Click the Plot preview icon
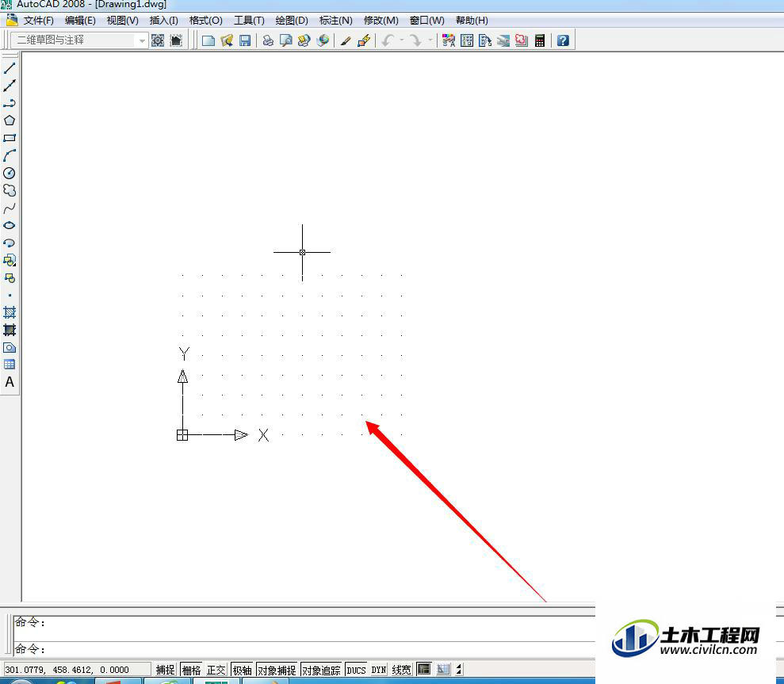This screenshot has height=684, width=784. 286,40
